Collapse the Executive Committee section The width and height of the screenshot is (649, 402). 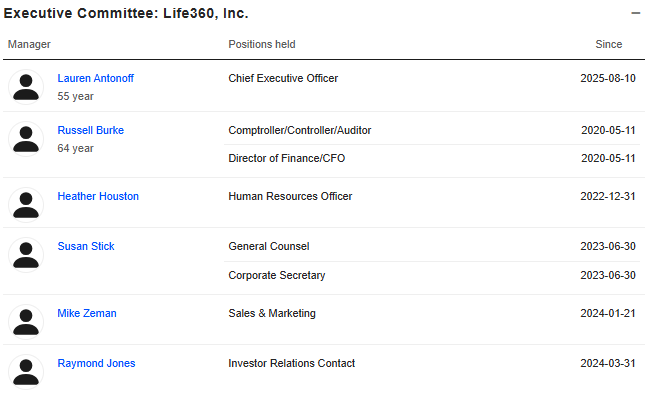click(x=635, y=13)
